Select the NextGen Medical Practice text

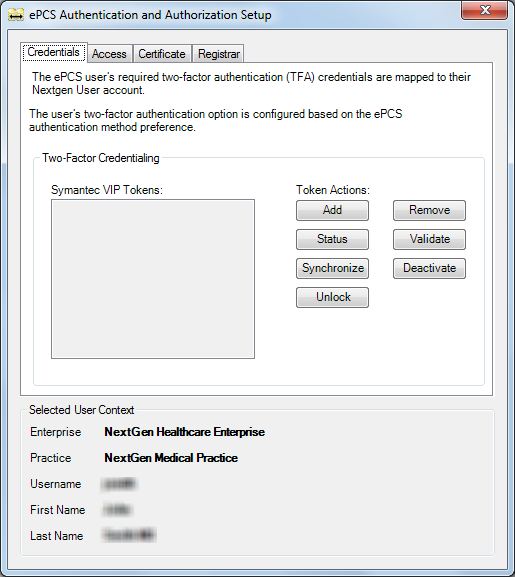(x=171, y=458)
